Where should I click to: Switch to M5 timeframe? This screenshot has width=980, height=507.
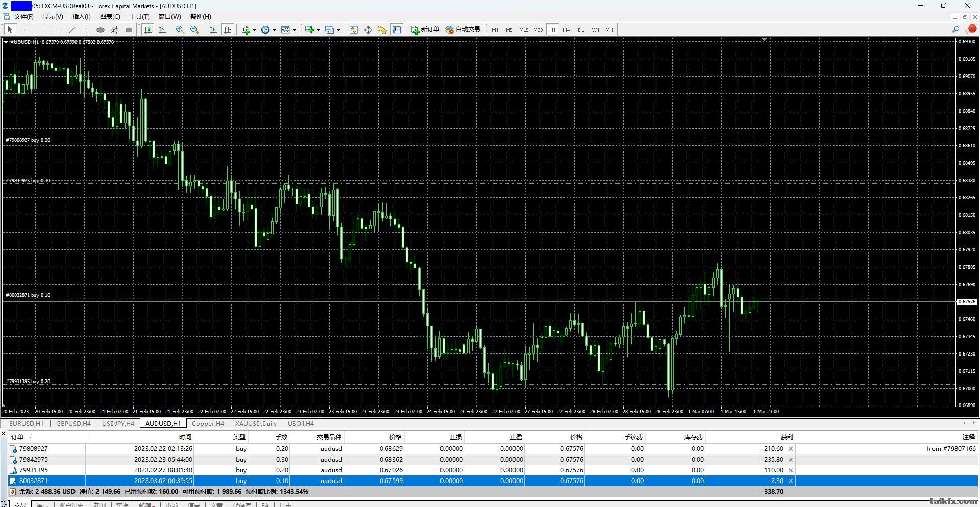[x=509, y=30]
